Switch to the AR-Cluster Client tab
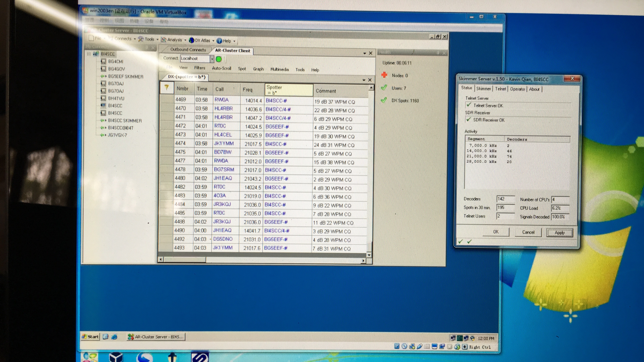Image resolution: width=644 pixels, height=362 pixels. click(x=233, y=50)
